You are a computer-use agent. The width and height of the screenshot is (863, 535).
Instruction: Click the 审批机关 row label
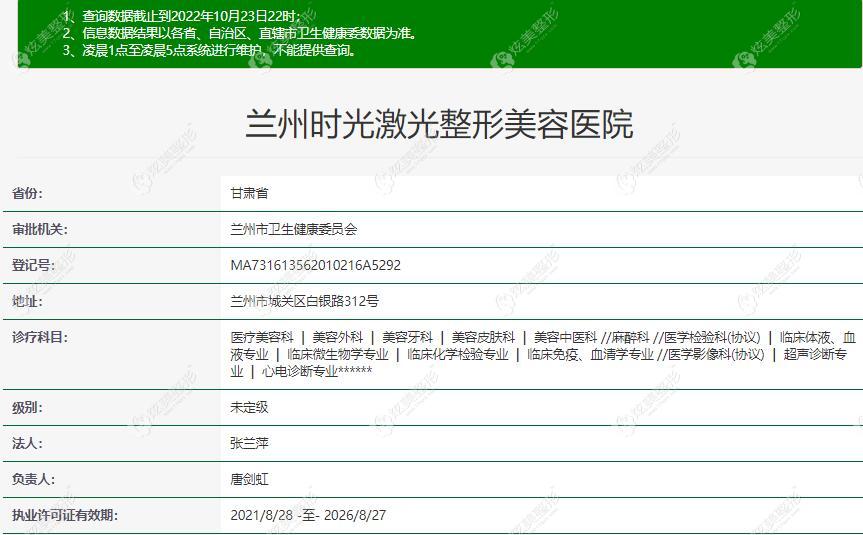(x=40, y=230)
